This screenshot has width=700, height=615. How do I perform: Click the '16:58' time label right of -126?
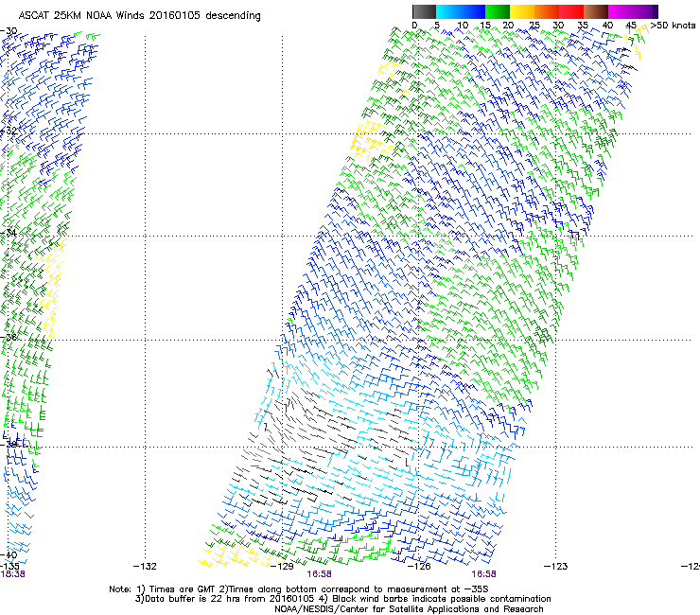[x=484, y=574]
